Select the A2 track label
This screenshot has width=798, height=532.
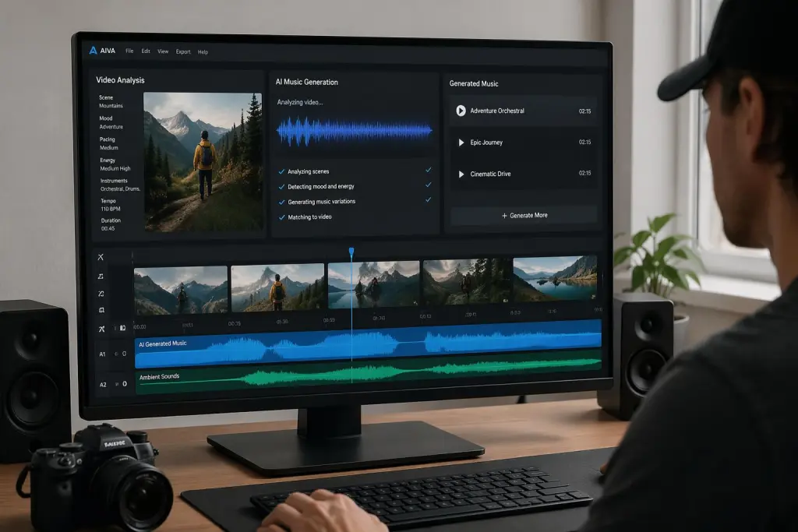[103, 385]
